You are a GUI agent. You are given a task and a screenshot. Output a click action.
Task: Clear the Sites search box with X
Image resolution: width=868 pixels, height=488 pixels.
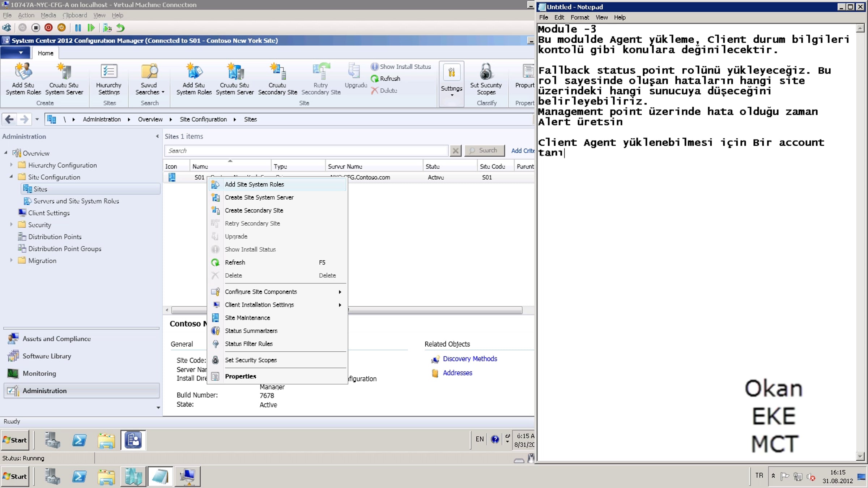tap(456, 150)
